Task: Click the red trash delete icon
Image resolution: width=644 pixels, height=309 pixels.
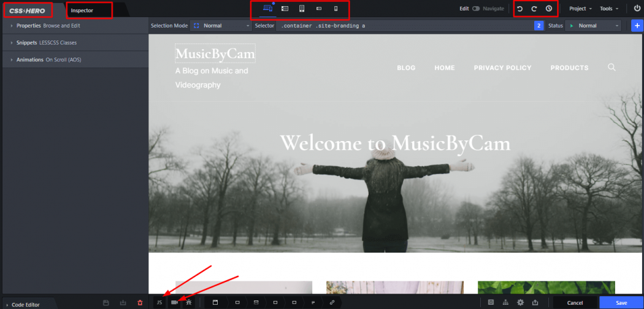Action: click(140, 302)
